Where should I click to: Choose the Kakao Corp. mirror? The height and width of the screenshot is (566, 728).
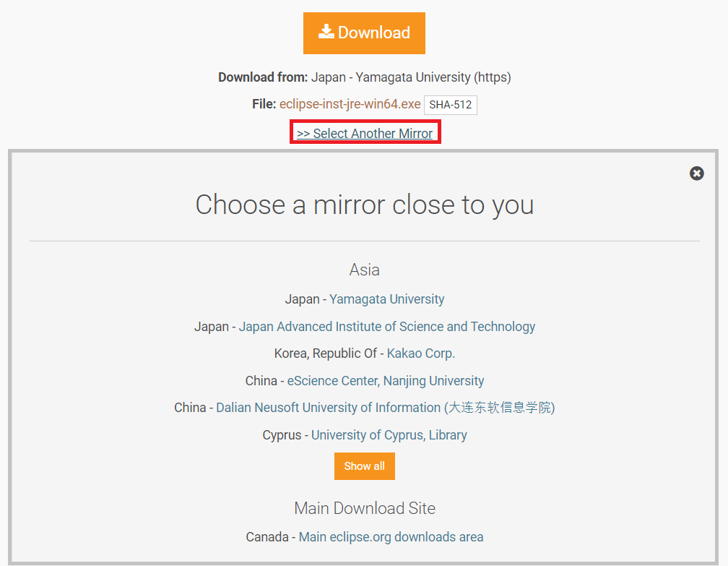tap(420, 353)
